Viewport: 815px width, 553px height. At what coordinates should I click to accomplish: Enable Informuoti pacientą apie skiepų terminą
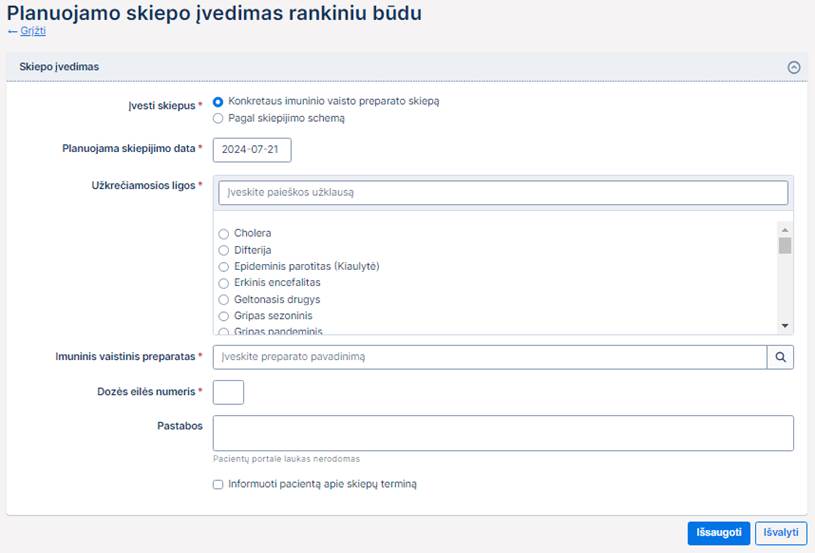pos(219,484)
